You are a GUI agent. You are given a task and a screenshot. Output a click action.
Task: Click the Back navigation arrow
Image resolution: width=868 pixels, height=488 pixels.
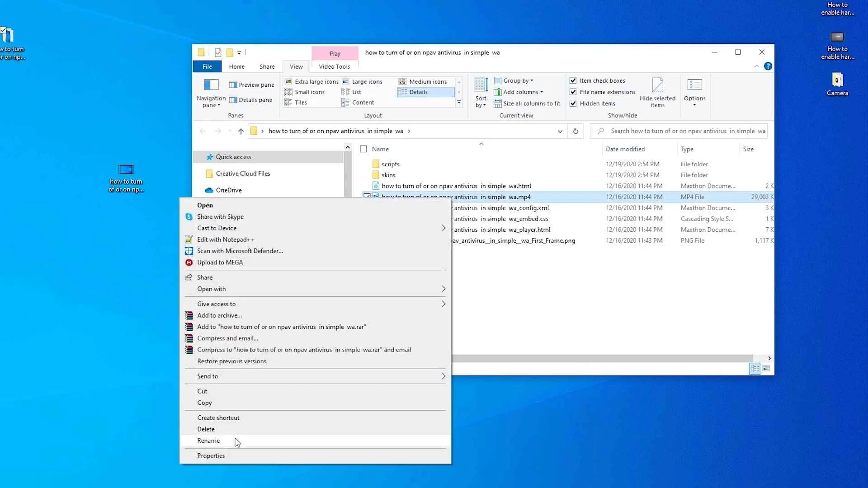coord(203,131)
